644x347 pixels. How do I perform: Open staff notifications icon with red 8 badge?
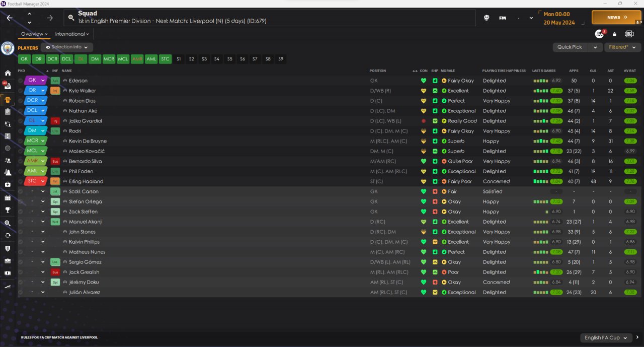pyautogui.click(x=599, y=34)
